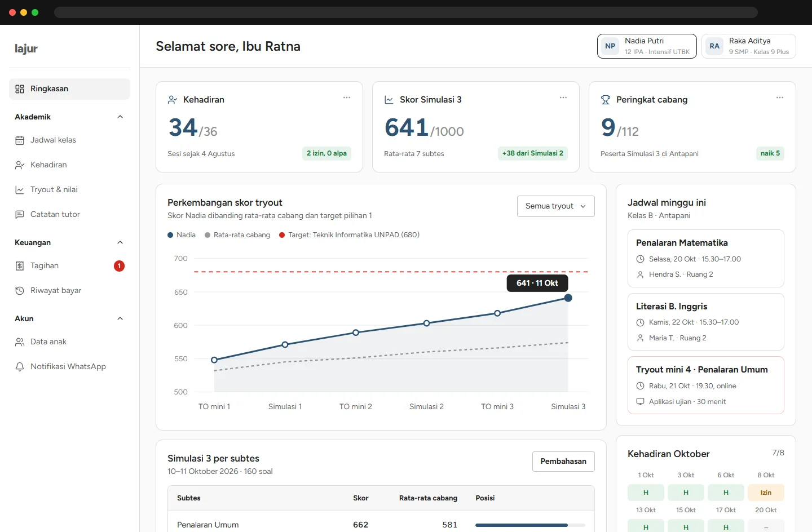Toggle the Rata-rata cabang legend series
The width and height of the screenshot is (812, 532).
pyautogui.click(x=237, y=235)
